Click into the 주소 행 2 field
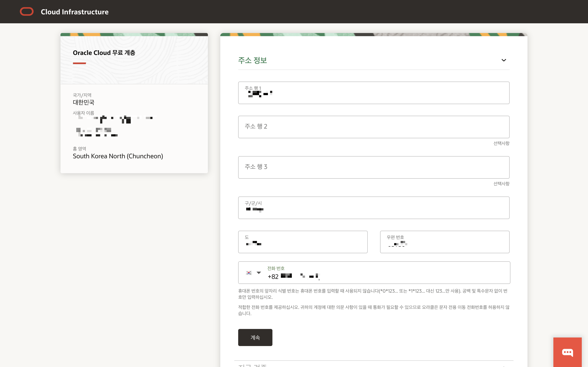The image size is (588, 367). click(x=374, y=127)
